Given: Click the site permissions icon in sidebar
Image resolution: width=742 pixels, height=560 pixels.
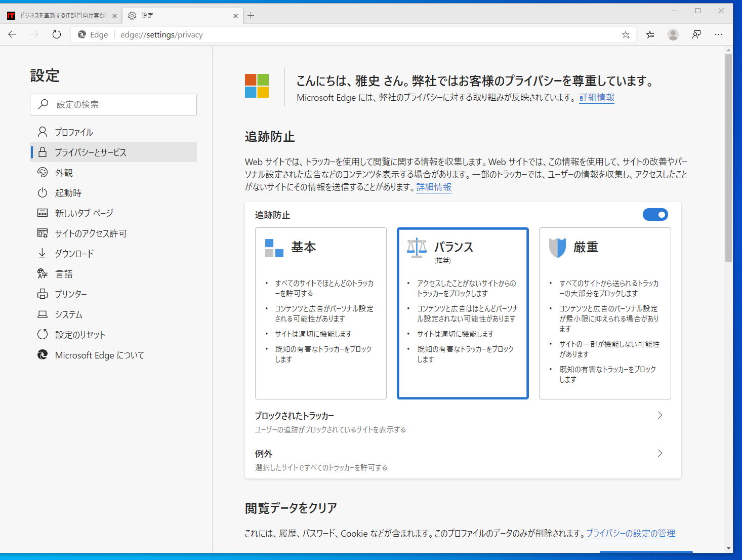Looking at the screenshot, I should (x=43, y=233).
